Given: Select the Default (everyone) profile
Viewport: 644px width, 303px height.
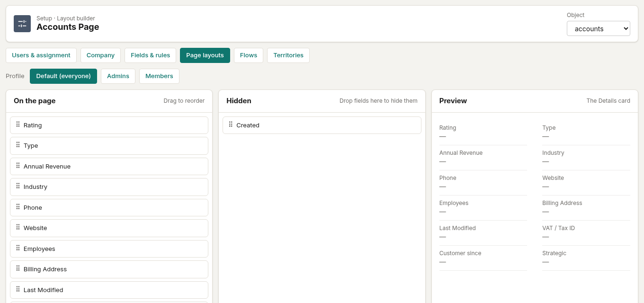Looking at the screenshot, I should tap(63, 76).
